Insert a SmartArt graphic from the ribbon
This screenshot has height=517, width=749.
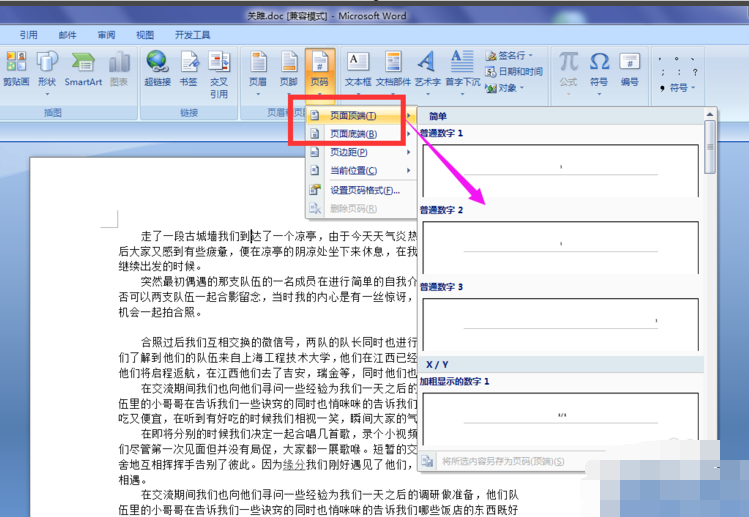point(83,69)
